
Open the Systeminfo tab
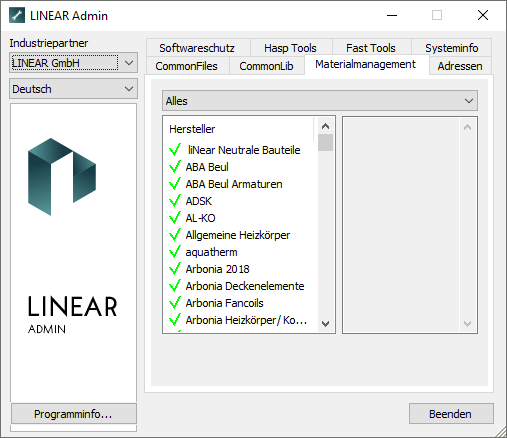pos(451,48)
